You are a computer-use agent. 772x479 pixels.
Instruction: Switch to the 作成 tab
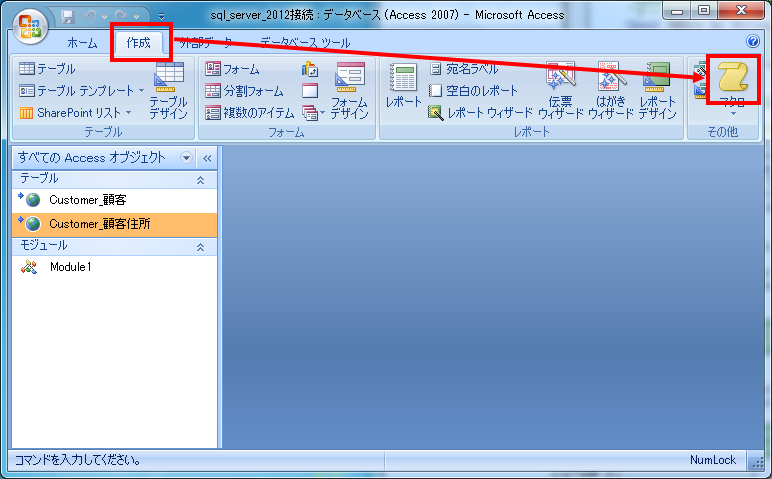pyautogui.click(x=138, y=43)
